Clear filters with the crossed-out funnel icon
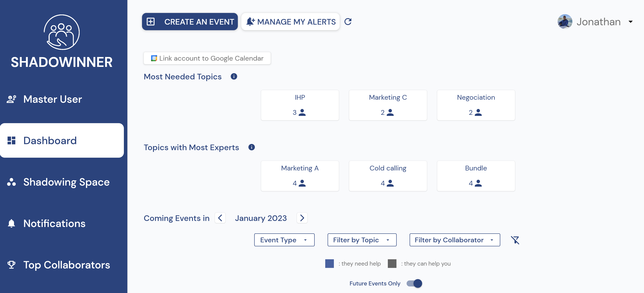This screenshot has width=644, height=293. pyautogui.click(x=515, y=240)
